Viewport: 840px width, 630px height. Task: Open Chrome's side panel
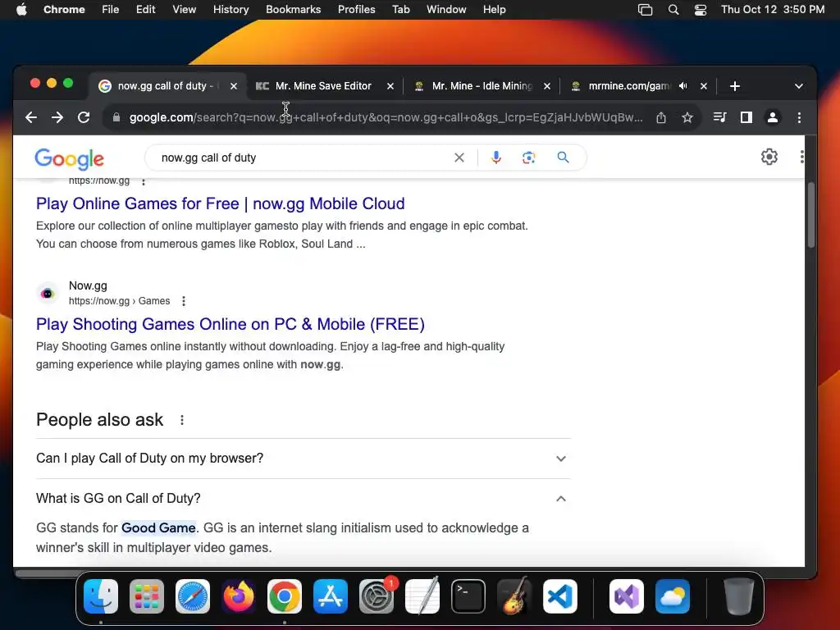tap(746, 117)
